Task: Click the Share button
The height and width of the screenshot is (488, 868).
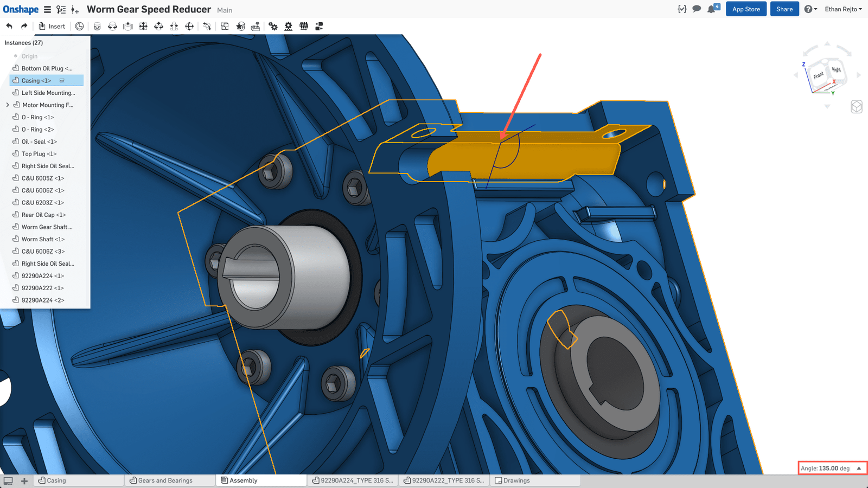Action: click(784, 9)
